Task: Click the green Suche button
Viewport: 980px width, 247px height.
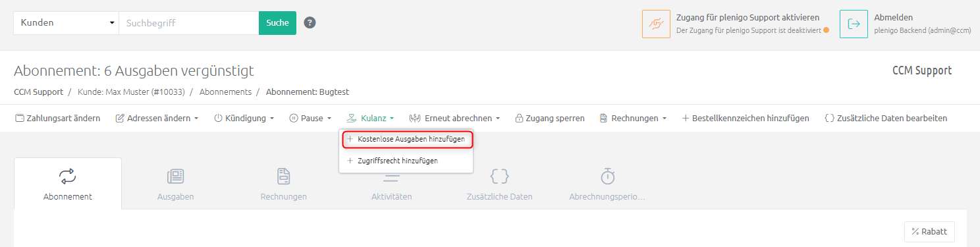Action: 277,22
